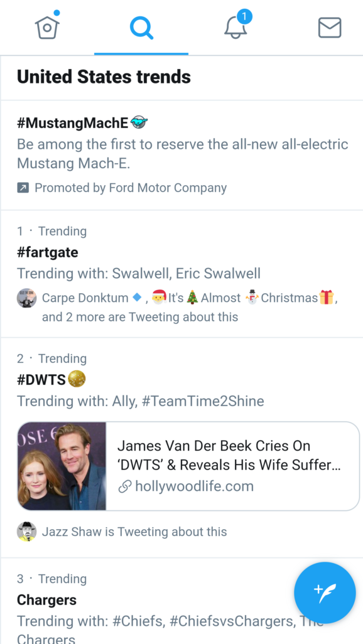Viewport: 363px width, 644px height.
Task: Click the link icon beside hollywoodlife.com
Action: tap(124, 486)
